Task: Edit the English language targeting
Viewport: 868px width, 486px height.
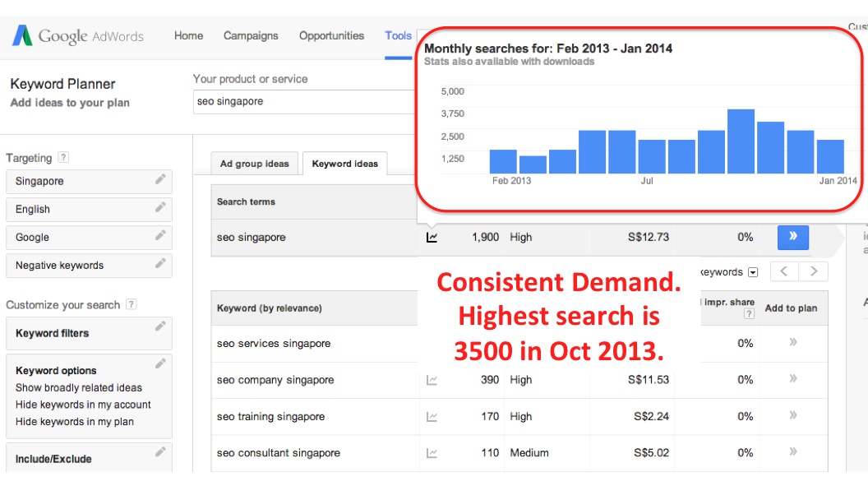Action: pyautogui.click(x=160, y=208)
